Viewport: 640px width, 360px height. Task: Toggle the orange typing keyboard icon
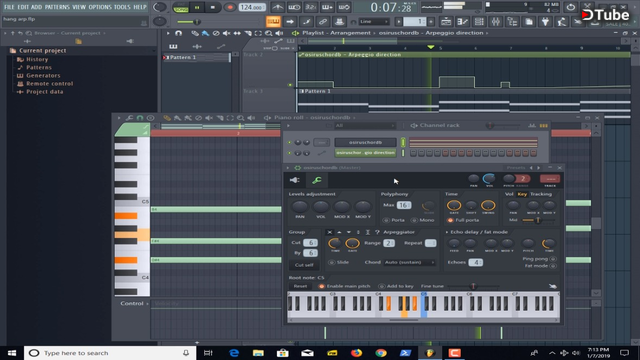pyautogui.click(x=273, y=22)
